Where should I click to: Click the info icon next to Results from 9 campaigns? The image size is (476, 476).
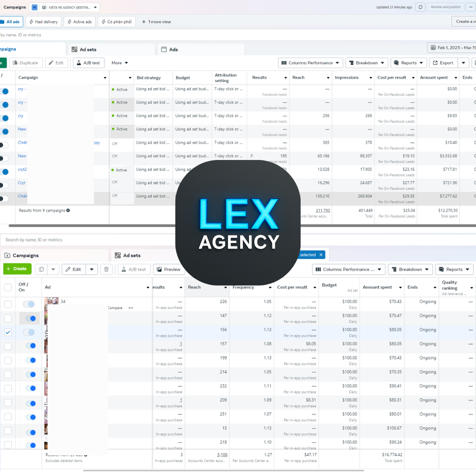pyautogui.click(x=68, y=210)
